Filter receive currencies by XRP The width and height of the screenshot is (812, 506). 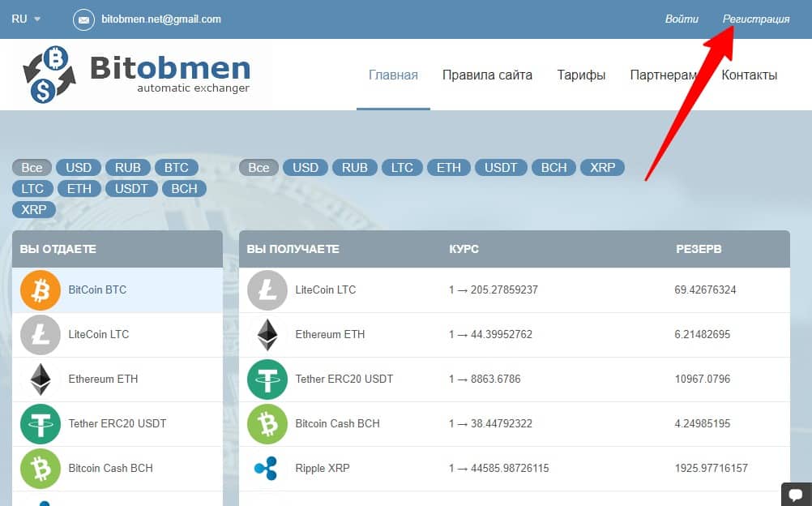click(603, 168)
